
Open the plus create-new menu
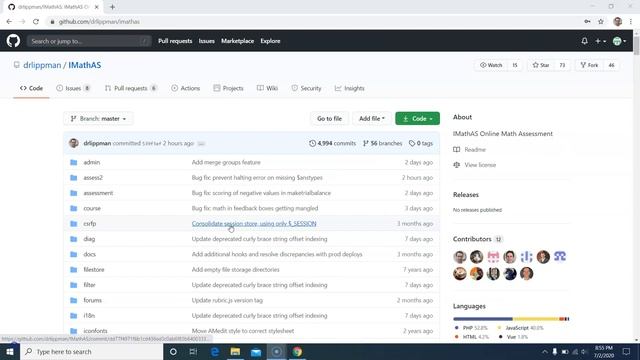pyautogui.click(x=600, y=41)
